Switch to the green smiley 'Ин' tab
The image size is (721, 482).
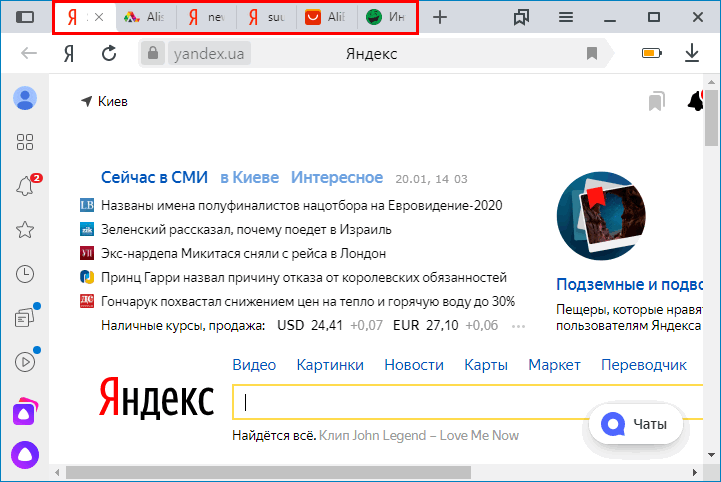pyautogui.click(x=386, y=17)
